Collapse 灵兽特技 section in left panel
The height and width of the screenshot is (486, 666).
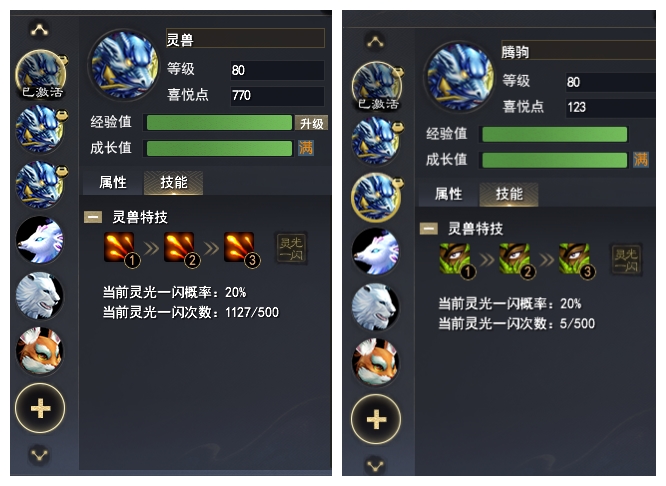coord(93,217)
